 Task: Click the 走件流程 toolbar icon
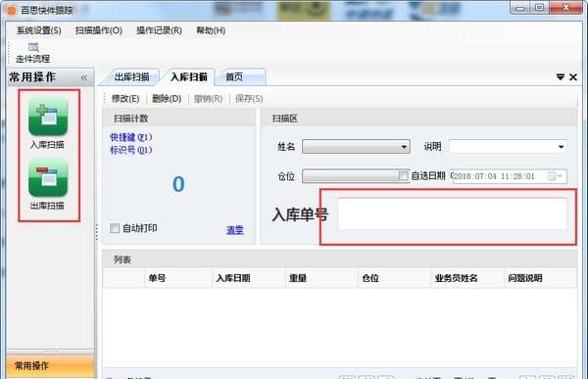[x=33, y=53]
